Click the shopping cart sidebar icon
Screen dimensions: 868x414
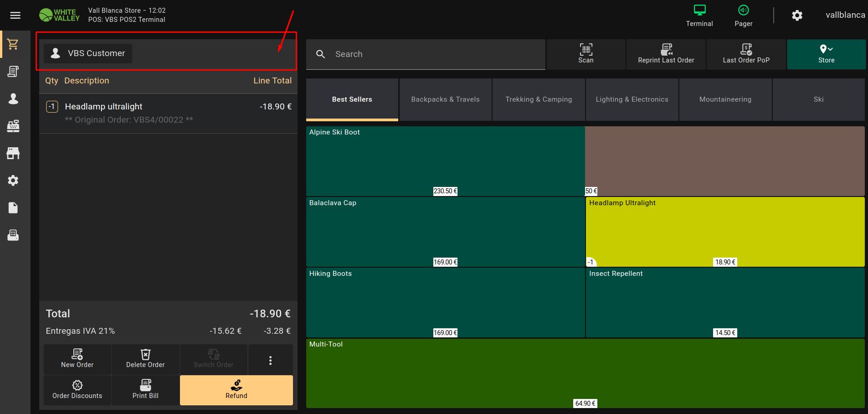coord(13,44)
